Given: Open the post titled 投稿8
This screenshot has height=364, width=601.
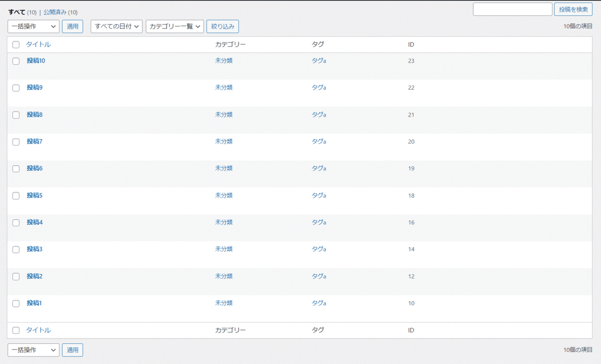Looking at the screenshot, I should [35, 115].
